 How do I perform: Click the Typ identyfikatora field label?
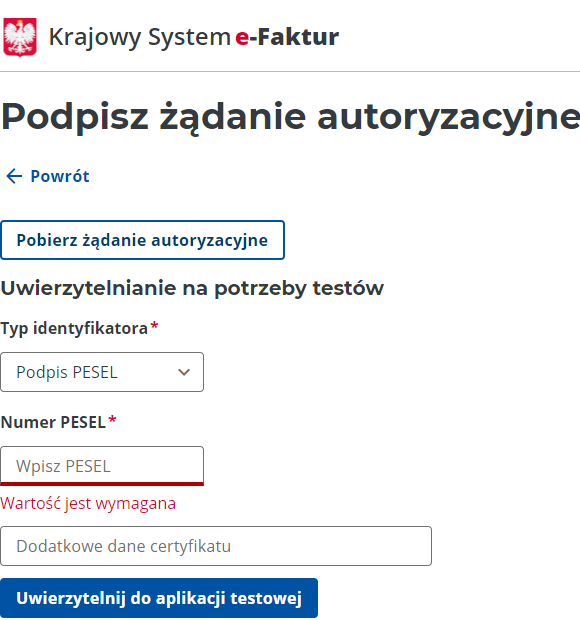74,329
